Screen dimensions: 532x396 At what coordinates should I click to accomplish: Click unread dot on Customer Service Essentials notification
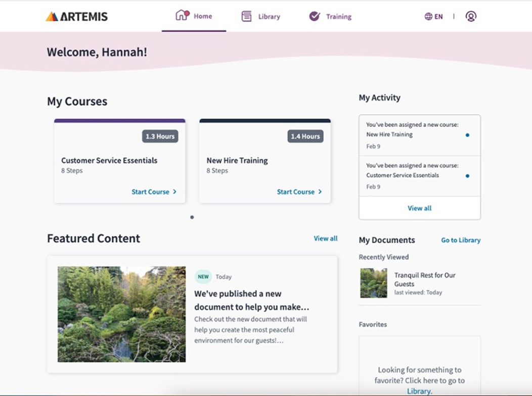[x=467, y=176]
